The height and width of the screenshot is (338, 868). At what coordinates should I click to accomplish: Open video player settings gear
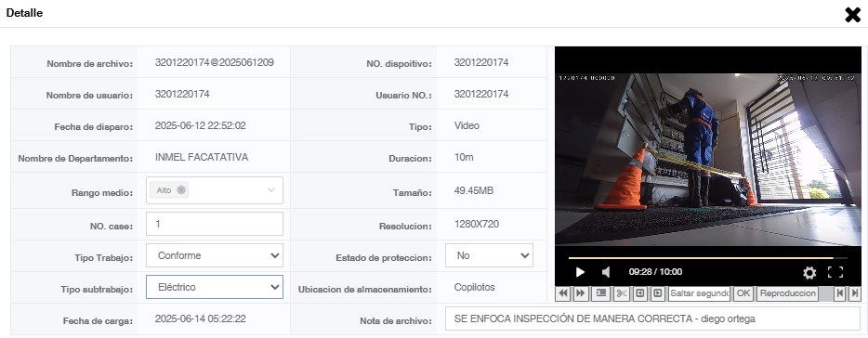tap(809, 272)
